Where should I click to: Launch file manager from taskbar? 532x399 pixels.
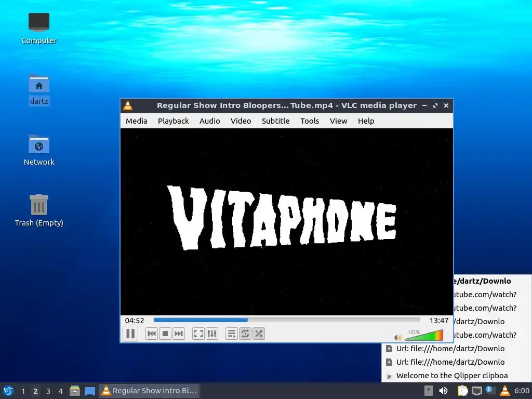click(75, 391)
